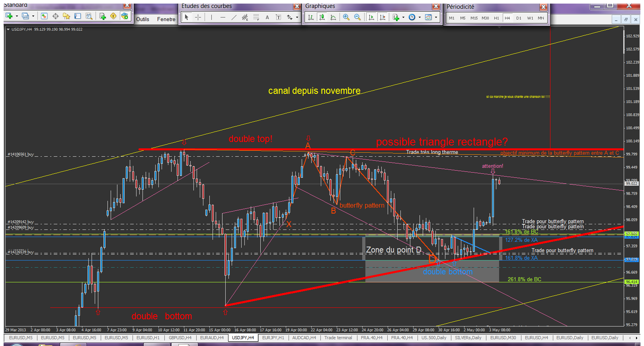Open the Profiles icon in Standard toolbar
This screenshot has height=346, width=644.
click(x=25, y=16)
